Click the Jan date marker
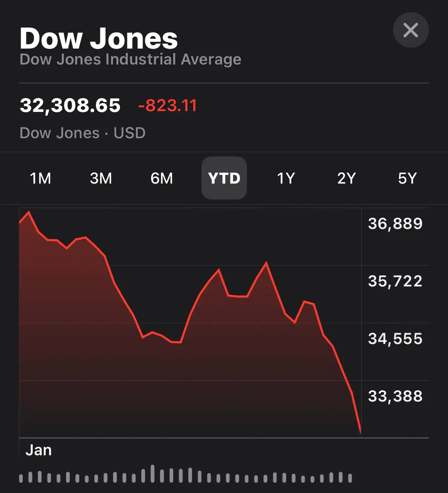448x493 pixels. tap(39, 450)
